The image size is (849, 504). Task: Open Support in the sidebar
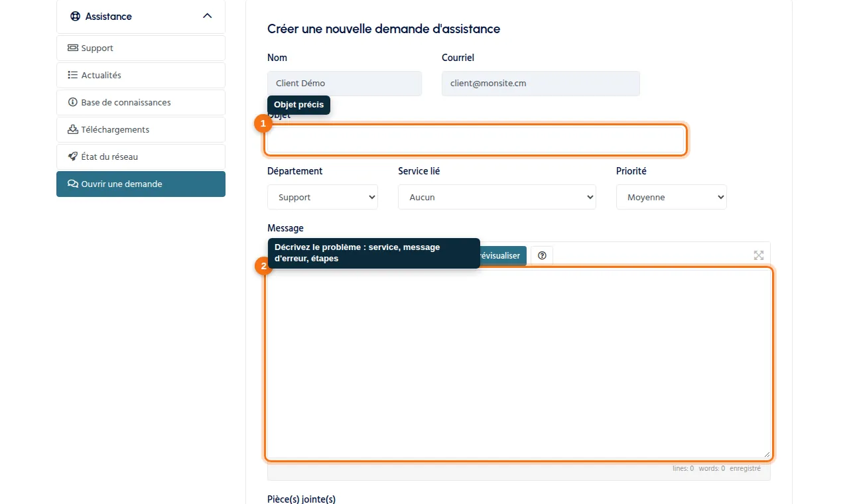click(141, 48)
